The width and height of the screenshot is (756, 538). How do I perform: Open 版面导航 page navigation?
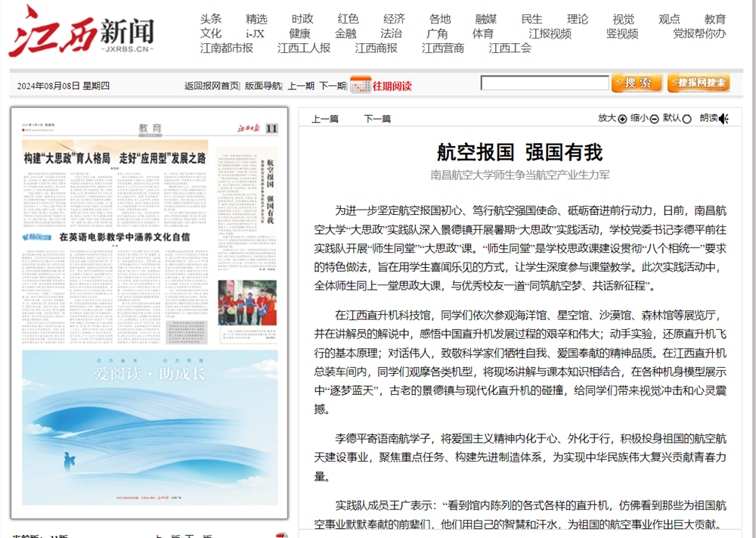[262, 86]
